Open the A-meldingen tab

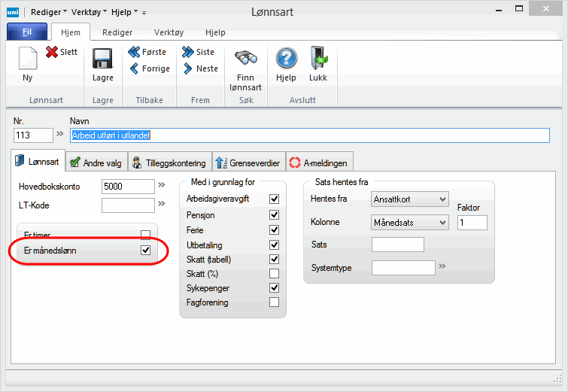pyautogui.click(x=313, y=161)
